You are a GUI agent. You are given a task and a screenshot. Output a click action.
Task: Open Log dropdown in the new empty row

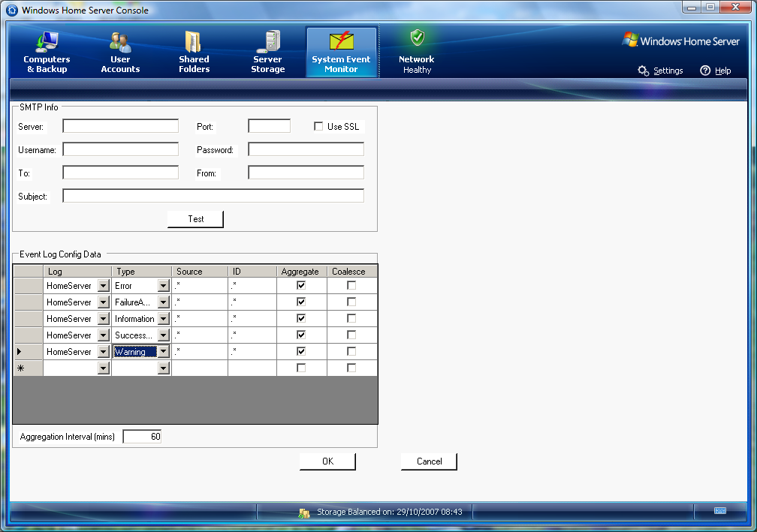[x=104, y=368]
